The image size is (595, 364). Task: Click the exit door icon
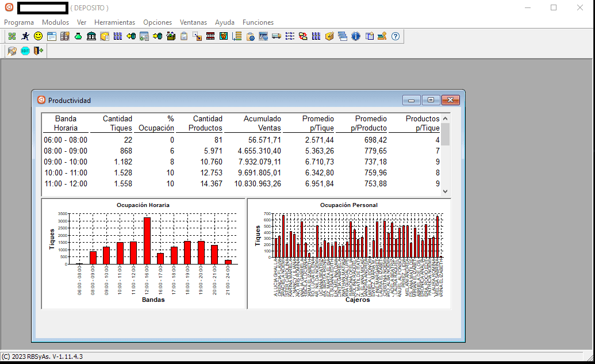point(39,51)
